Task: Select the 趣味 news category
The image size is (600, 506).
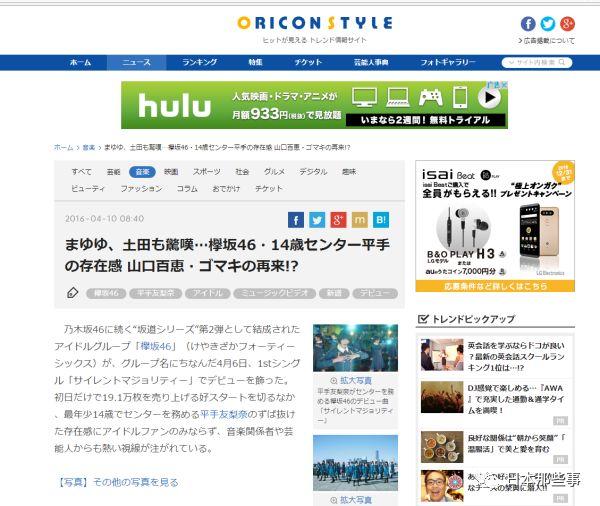Action: pos(349,172)
